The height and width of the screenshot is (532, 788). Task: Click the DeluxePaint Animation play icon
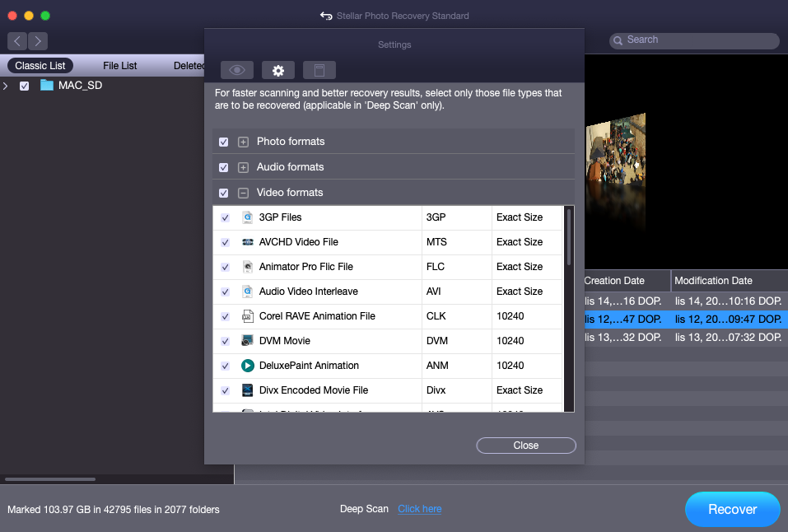tap(247, 366)
